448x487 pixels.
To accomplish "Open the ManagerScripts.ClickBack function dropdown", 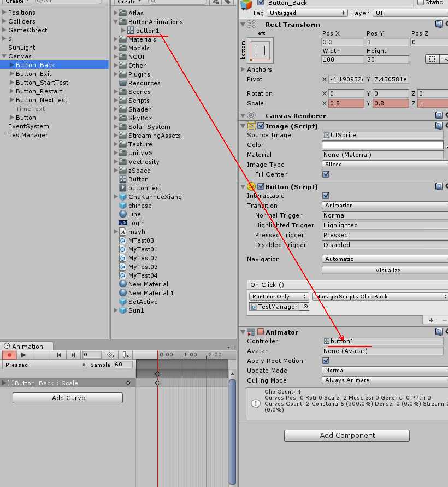I will (x=380, y=296).
